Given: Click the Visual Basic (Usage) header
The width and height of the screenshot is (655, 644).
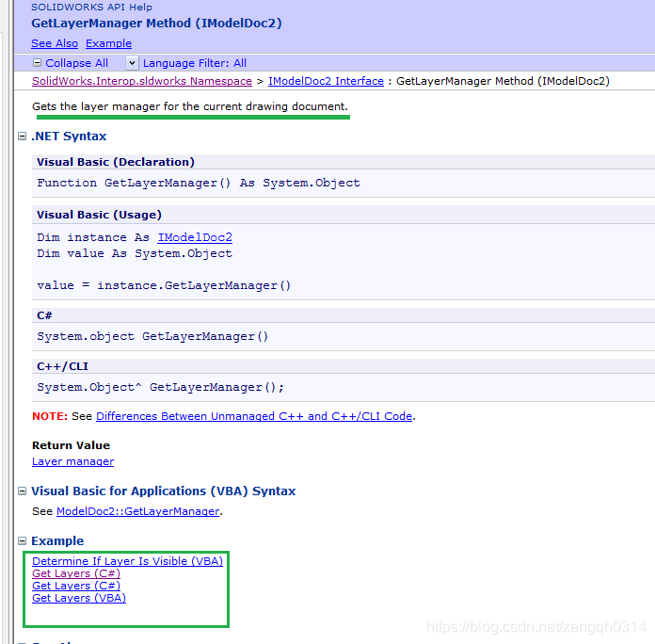Looking at the screenshot, I should [x=99, y=215].
